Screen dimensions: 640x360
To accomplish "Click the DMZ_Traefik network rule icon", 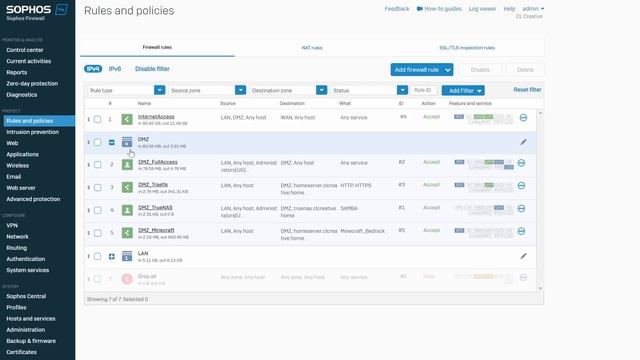I will tap(127, 187).
